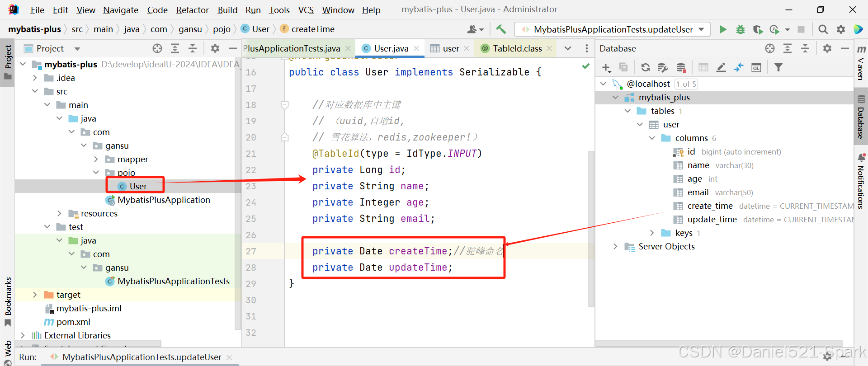Expand the target folder
Screen dimensions: 868x366
(x=35, y=295)
